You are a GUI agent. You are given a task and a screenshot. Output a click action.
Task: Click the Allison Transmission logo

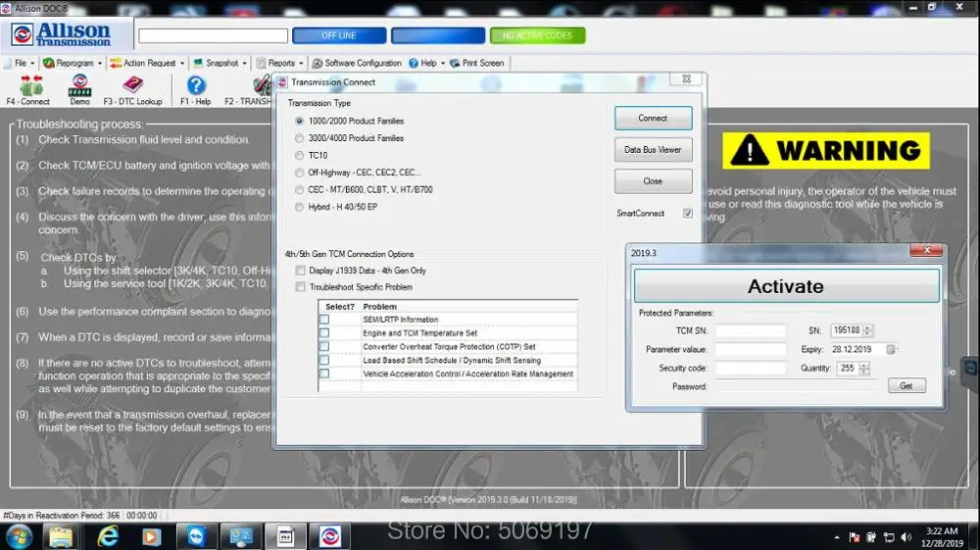coord(61,34)
